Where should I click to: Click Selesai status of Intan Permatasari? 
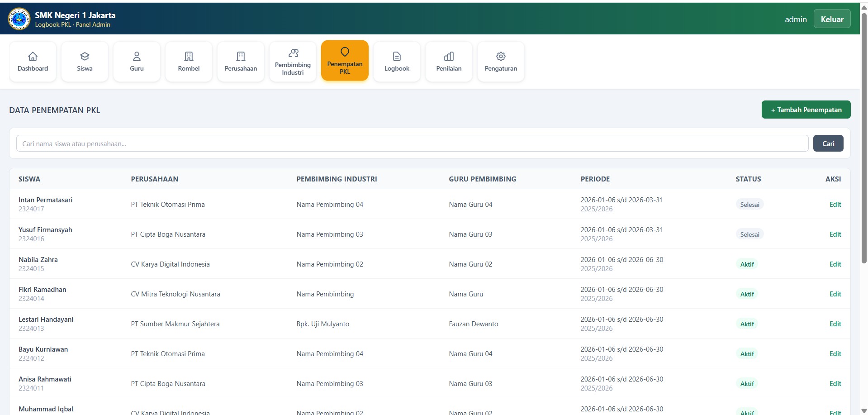point(749,204)
